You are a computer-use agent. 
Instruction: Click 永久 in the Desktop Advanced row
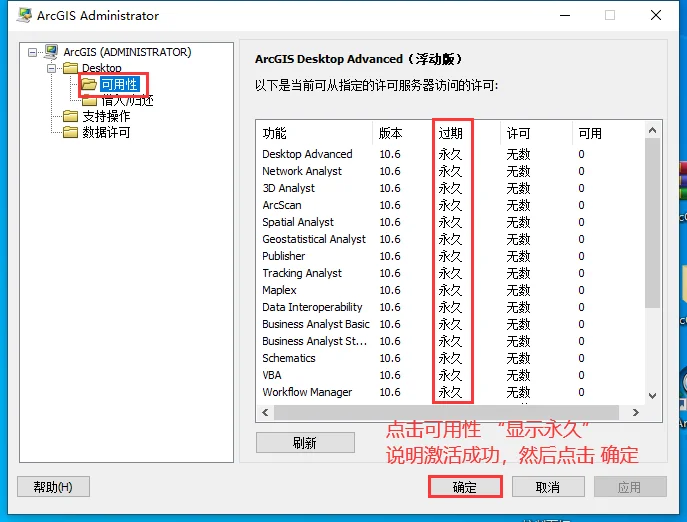pos(450,154)
